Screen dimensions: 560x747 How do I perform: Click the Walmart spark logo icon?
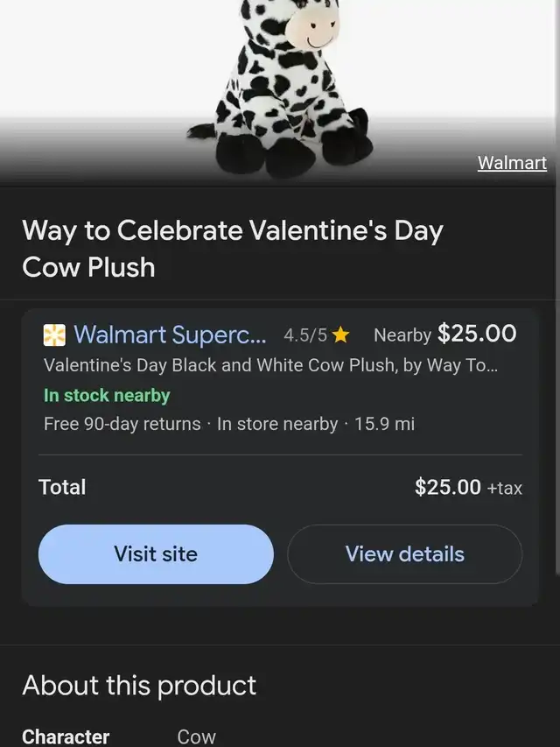tap(54, 335)
